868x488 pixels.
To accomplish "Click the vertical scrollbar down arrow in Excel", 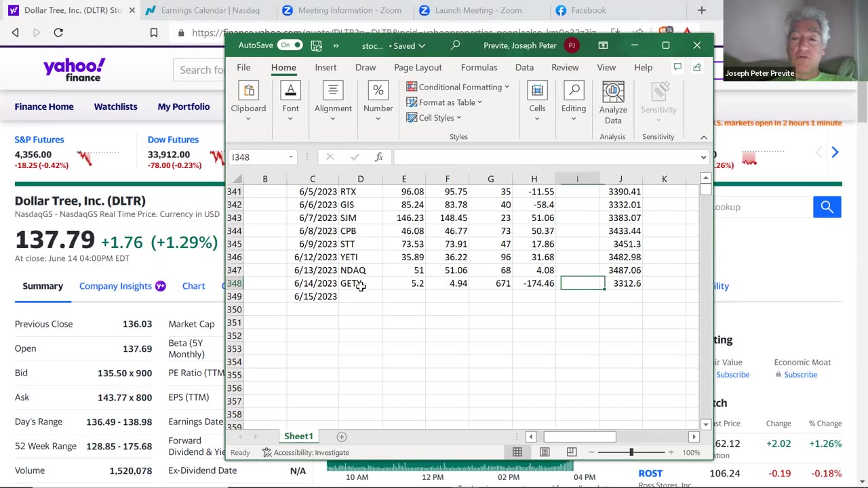I will [706, 424].
